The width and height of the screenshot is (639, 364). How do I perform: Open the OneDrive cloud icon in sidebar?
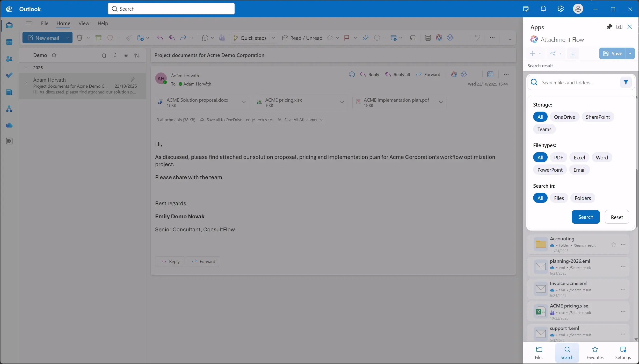[9, 125]
